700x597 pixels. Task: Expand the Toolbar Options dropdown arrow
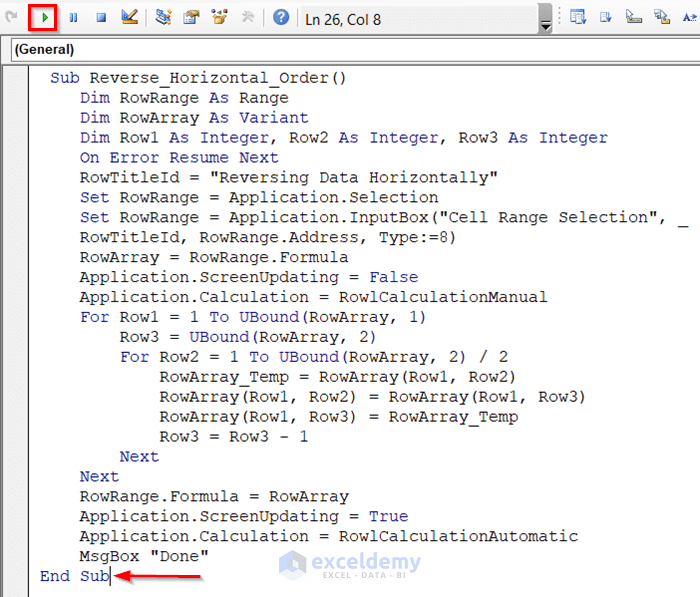tap(545, 18)
